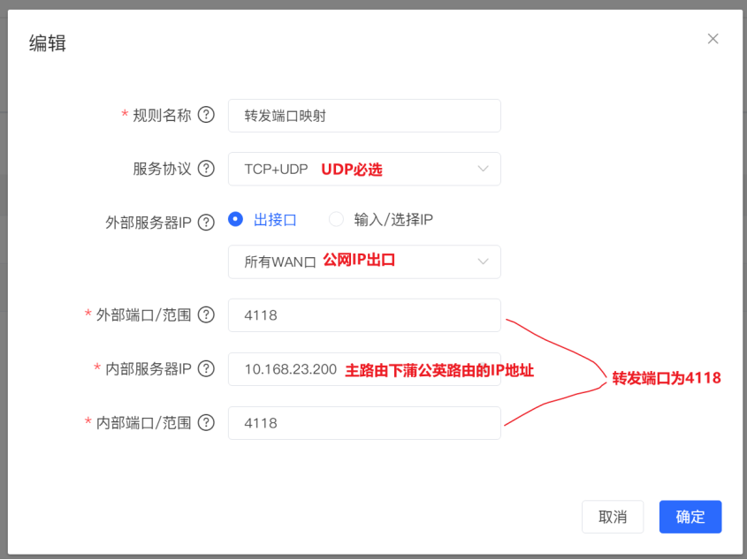Click the 取消 button
747x560 pixels.
613,517
